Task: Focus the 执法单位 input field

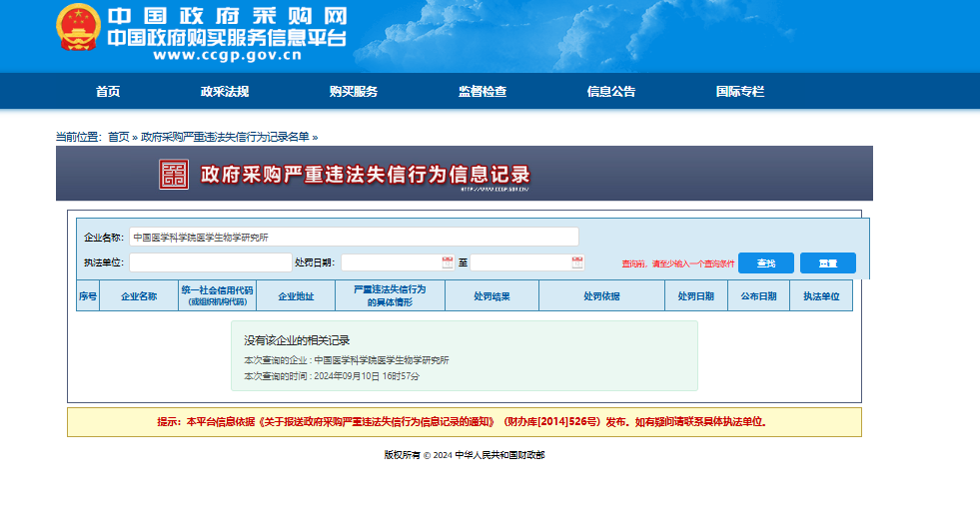Action: coord(210,262)
